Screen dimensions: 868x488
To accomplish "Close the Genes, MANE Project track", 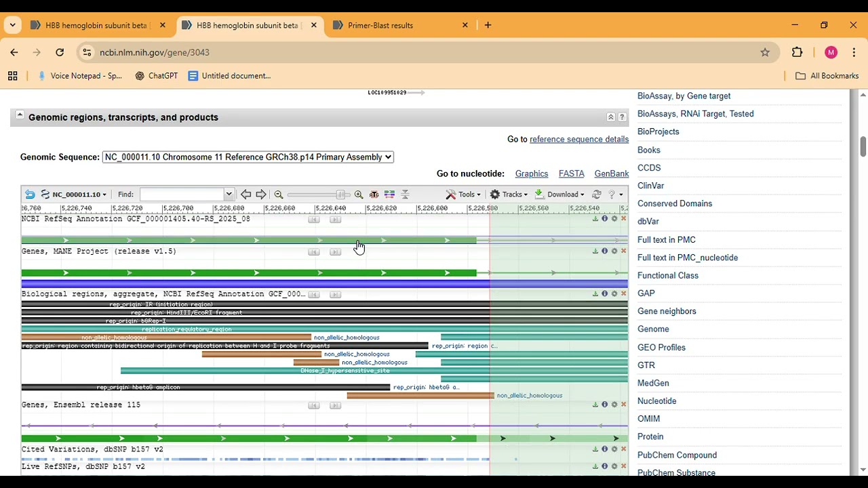I will point(624,251).
